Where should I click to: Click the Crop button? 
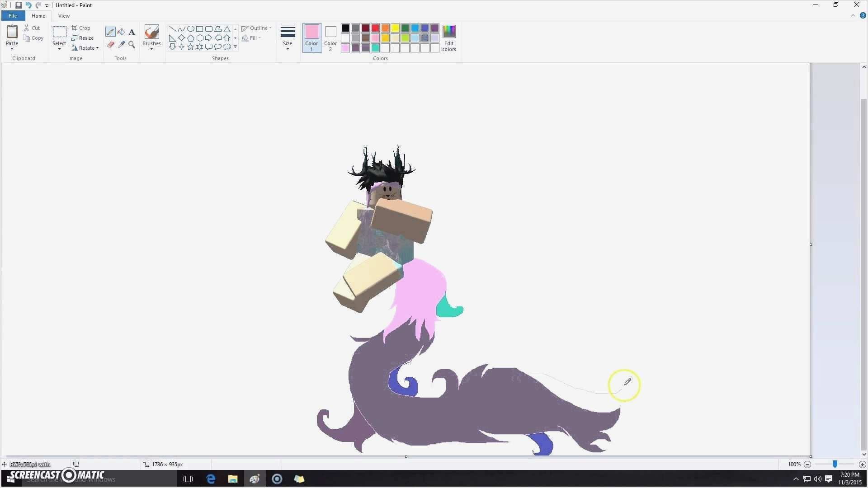click(81, 28)
